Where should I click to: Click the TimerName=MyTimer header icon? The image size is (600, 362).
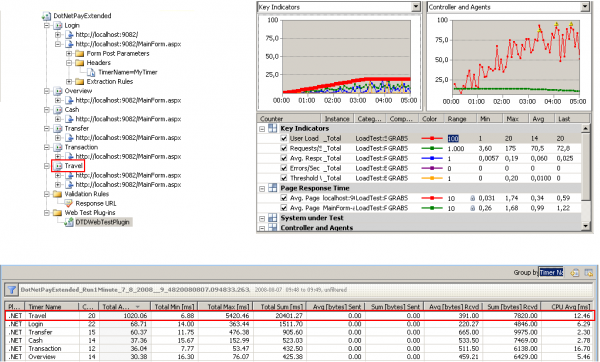(x=91, y=72)
